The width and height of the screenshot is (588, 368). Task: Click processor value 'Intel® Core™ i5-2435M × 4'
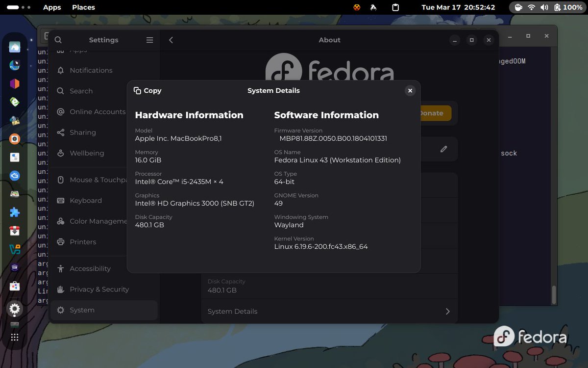[x=179, y=182]
